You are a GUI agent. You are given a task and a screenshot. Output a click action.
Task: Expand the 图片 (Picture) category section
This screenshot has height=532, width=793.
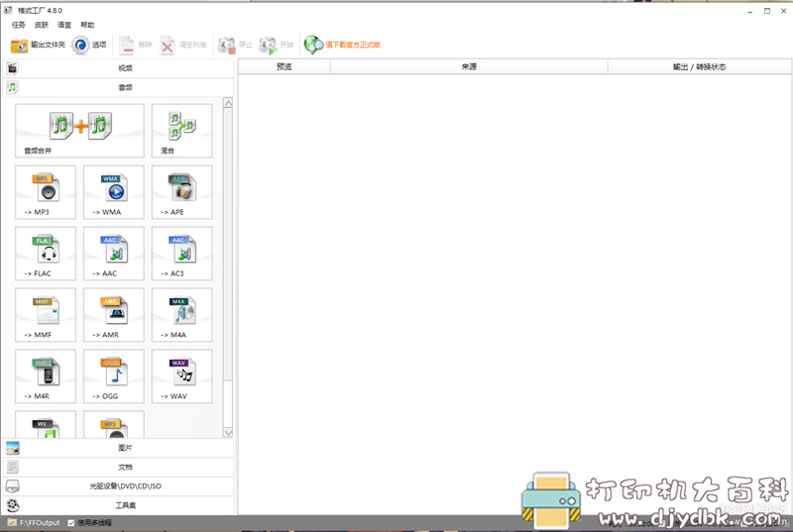coord(119,448)
